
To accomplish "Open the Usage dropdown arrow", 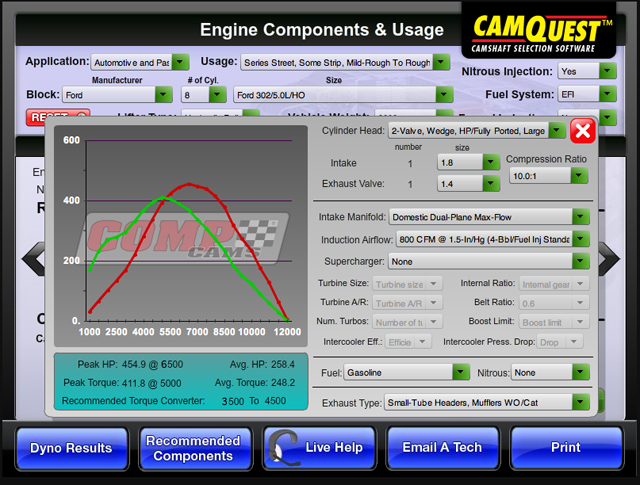I will 441,62.
